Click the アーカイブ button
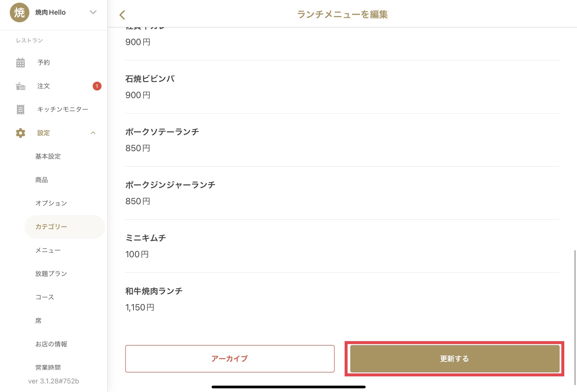577x392 pixels. pyautogui.click(x=230, y=359)
